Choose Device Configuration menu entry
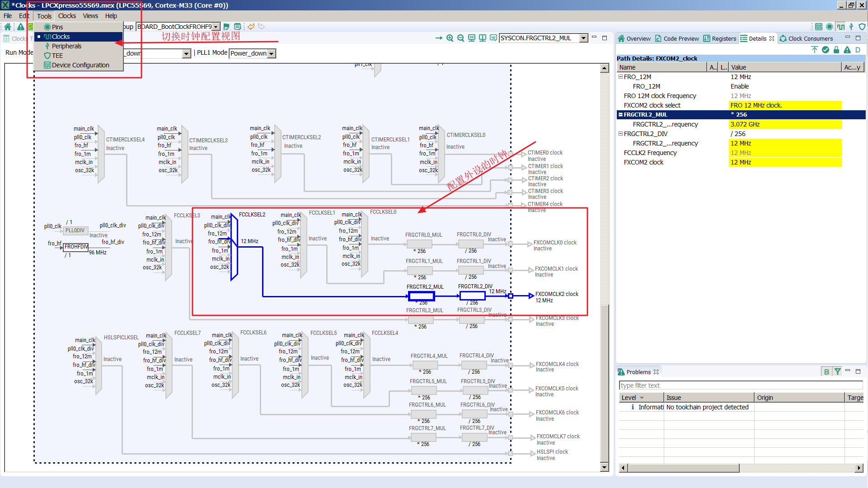Image resolution: width=868 pixels, height=488 pixels. pos(80,65)
